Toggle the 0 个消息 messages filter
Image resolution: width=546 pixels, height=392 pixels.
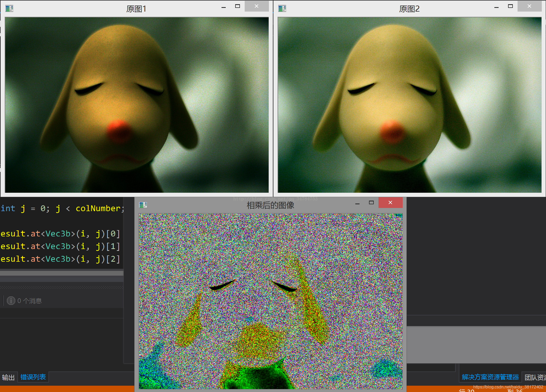(x=24, y=301)
